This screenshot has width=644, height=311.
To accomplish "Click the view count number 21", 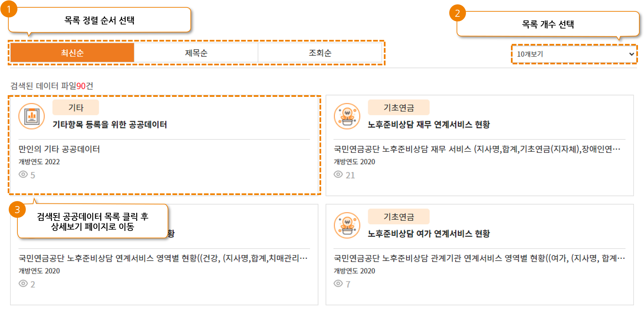I will [350, 175].
